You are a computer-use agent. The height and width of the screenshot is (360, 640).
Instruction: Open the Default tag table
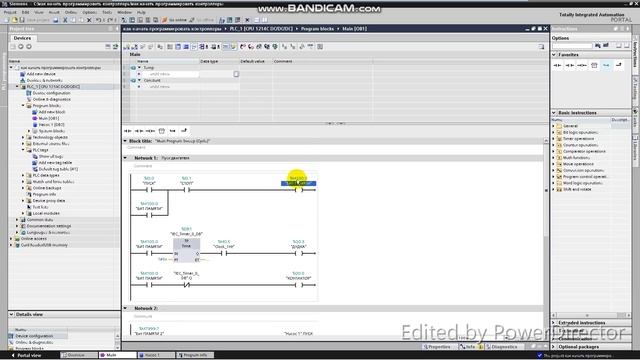[58, 169]
